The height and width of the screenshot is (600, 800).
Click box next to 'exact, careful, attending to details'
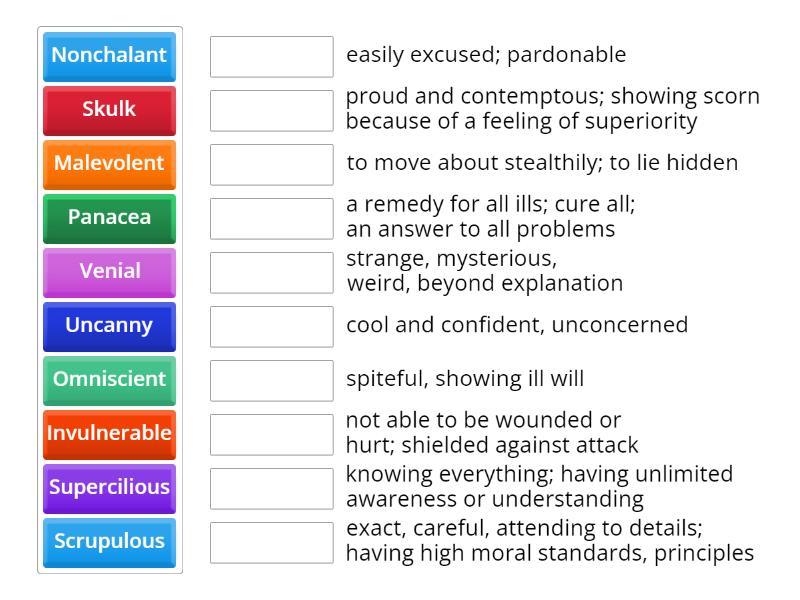point(271,542)
